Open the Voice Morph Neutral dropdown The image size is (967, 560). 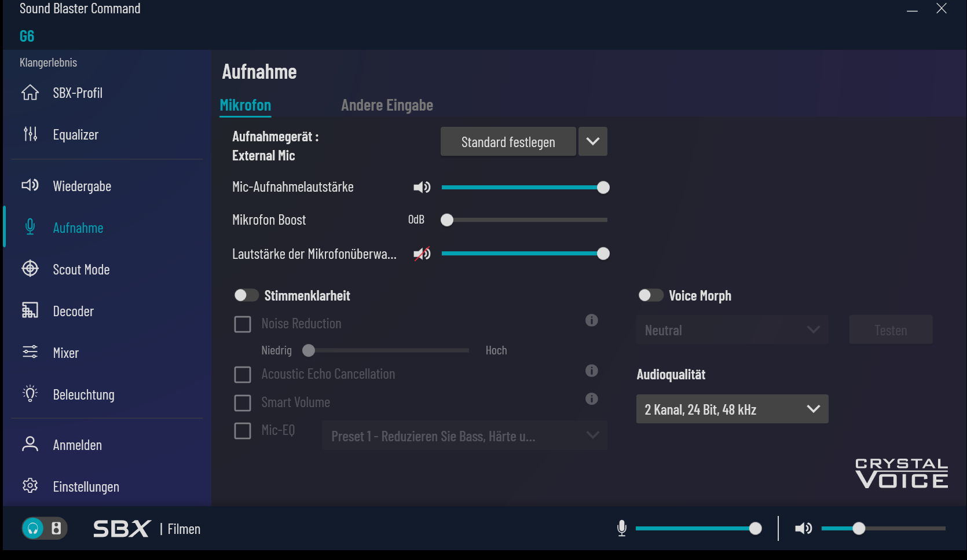[x=732, y=330]
